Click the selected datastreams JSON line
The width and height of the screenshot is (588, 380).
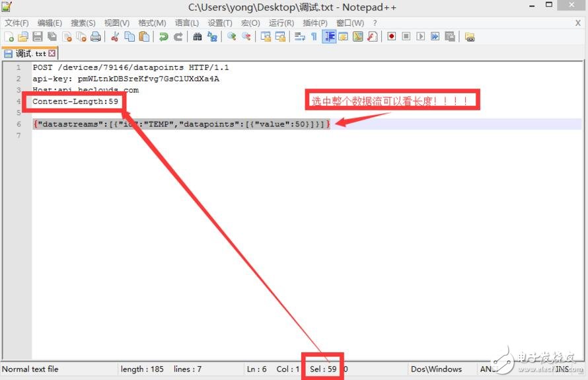pyautogui.click(x=182, y=124)
